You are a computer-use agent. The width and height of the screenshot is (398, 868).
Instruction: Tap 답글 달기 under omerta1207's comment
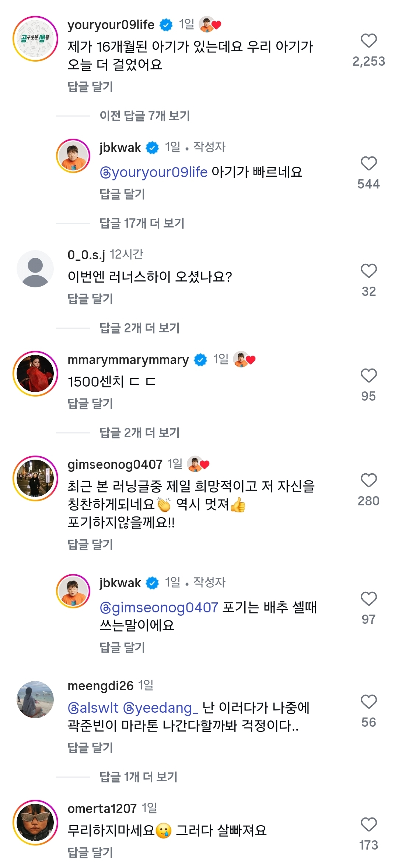pos(90,853)
